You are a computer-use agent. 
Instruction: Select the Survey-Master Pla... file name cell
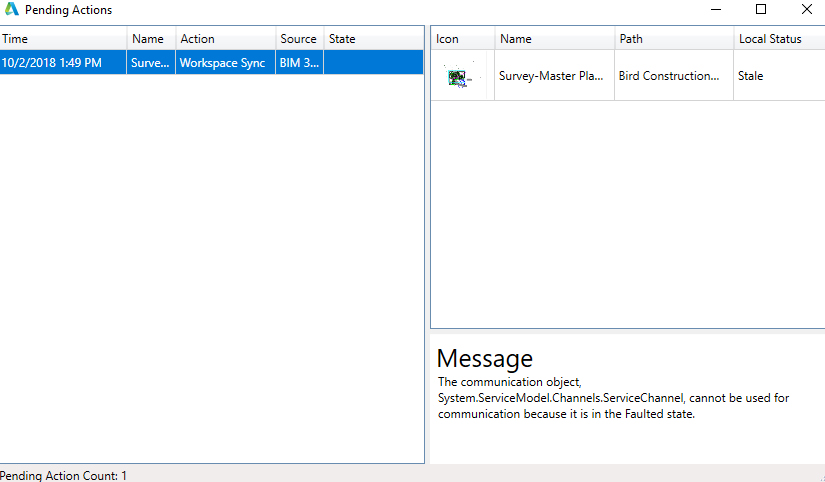(555, 76)
